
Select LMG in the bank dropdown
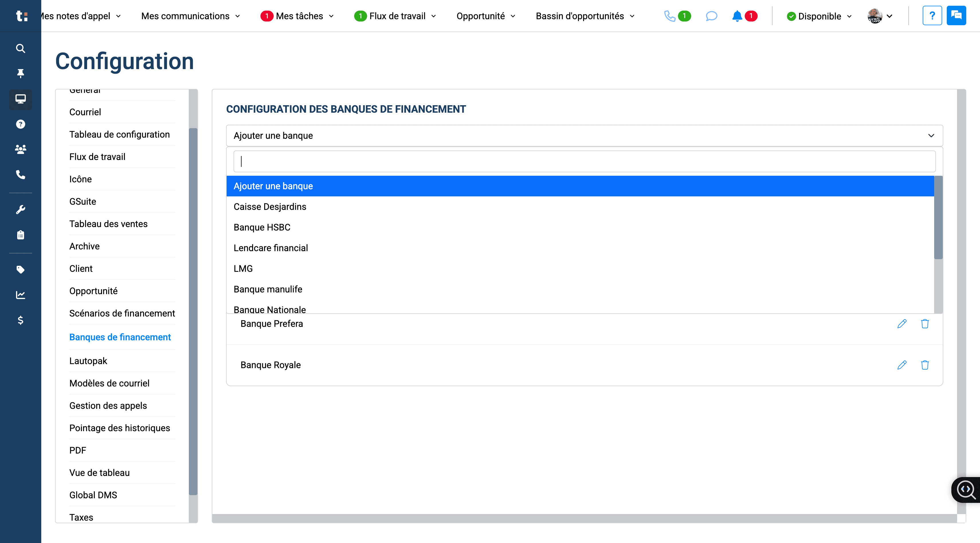pyautogui.click(x=580, y=269)
